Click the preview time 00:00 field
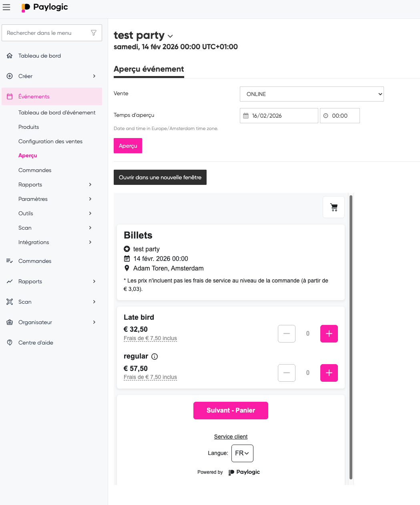 tap(340, 116)
